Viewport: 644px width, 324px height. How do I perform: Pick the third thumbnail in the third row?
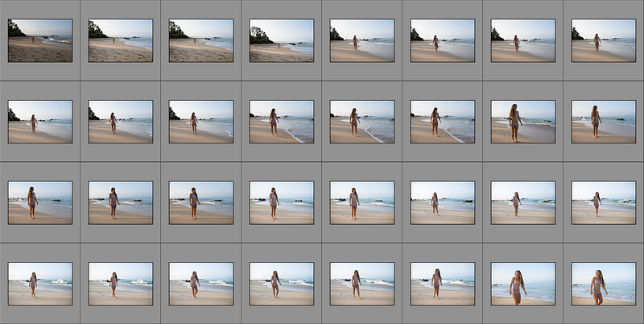[x=201, y=203]
